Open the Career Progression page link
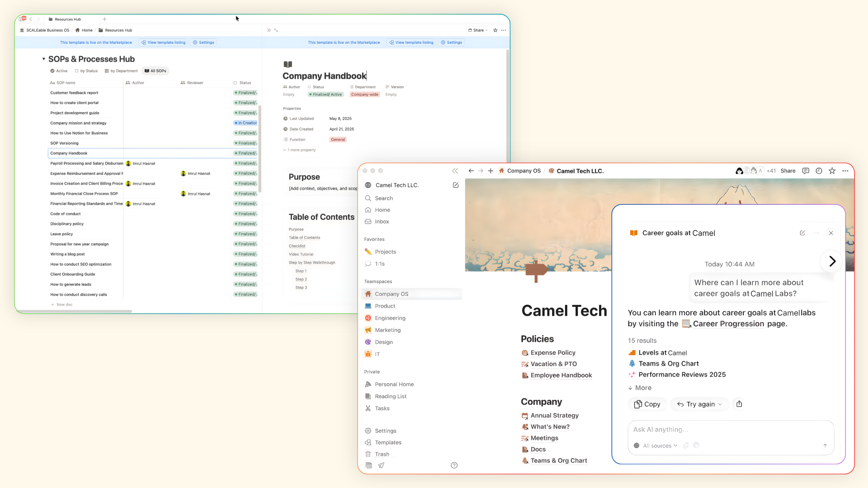This screenshot has width=868, height=488. tap(728, 324)
